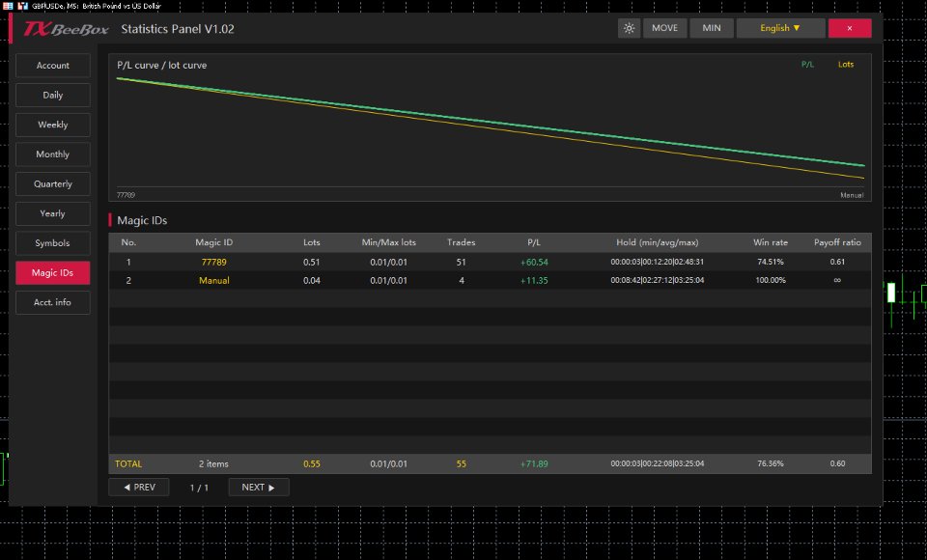Open the Quarterly tab
This screenshot has width=927, height=560.
coord(52,183)
